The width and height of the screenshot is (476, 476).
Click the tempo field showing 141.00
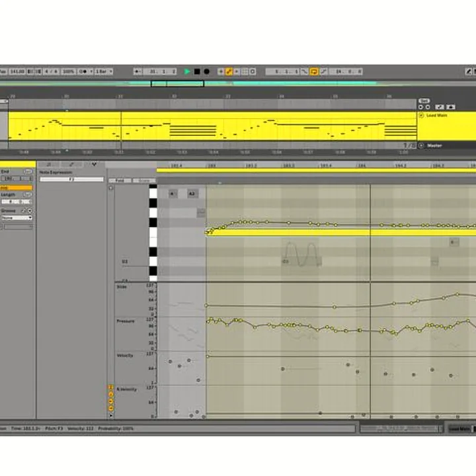17,71
